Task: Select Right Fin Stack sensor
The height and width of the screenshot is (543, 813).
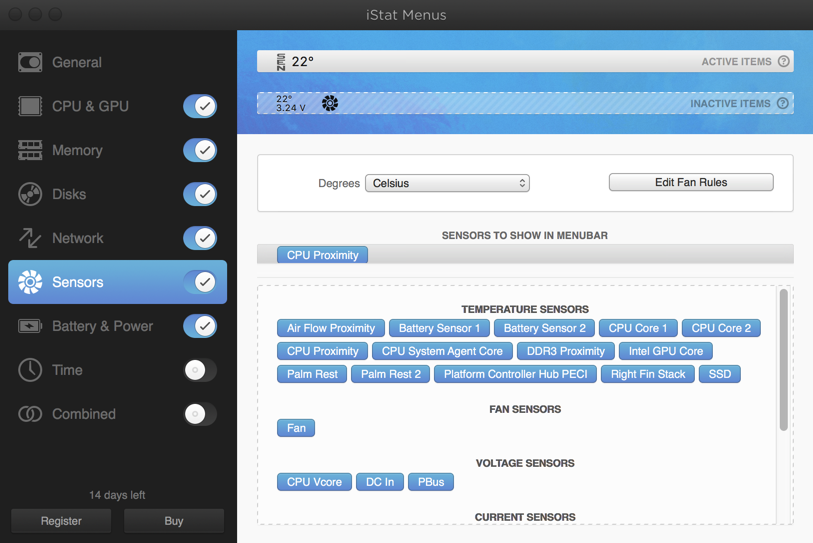Action: [x=648, y=374]
